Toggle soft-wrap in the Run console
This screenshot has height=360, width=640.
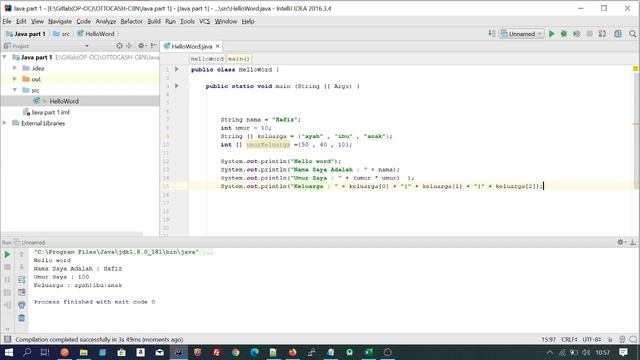click(x=22, y=280)
